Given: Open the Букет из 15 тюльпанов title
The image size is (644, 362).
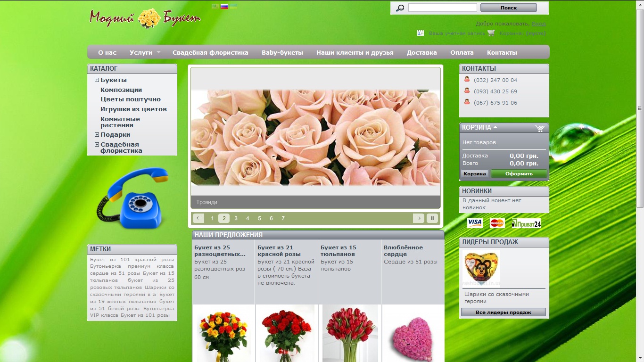Looking at the screenshot, I should click(339, 251).
